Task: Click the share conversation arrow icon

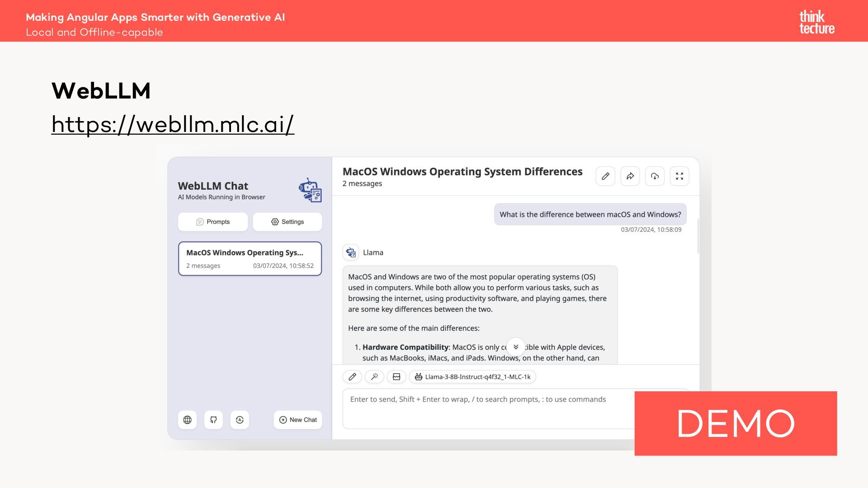Action: tap(630, 176)
